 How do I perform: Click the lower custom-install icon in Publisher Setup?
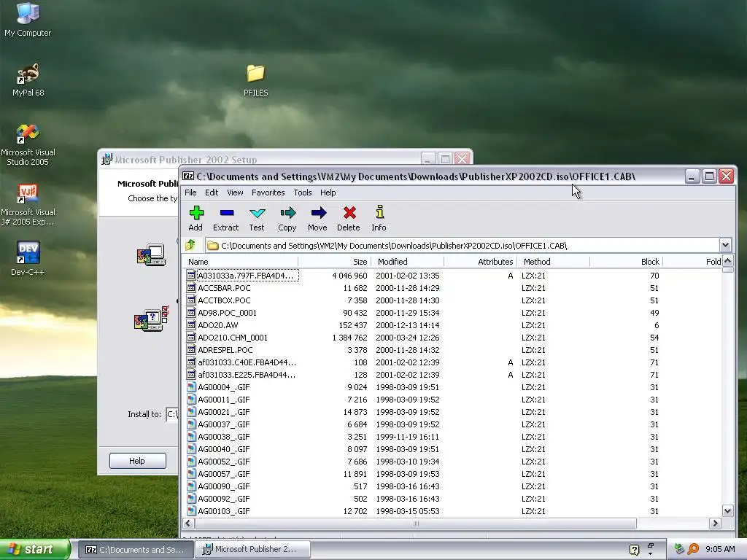pyautogui.click(x=152, y=319)
